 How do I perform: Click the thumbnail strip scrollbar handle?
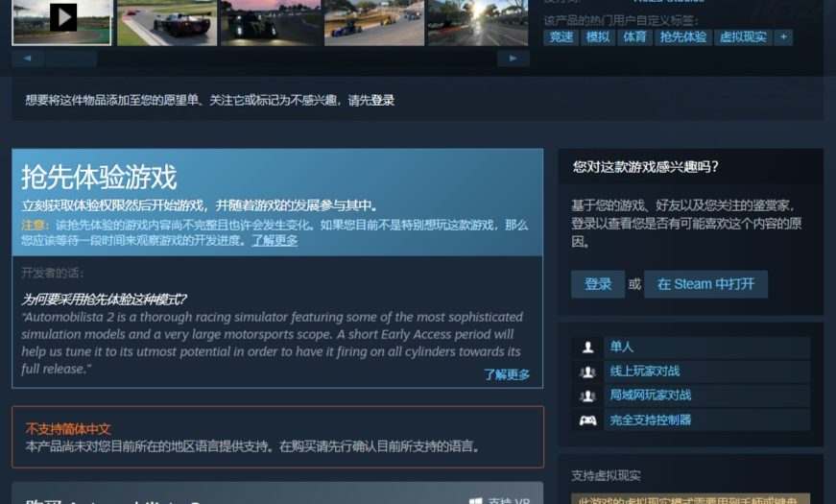(x=71, y=59)
